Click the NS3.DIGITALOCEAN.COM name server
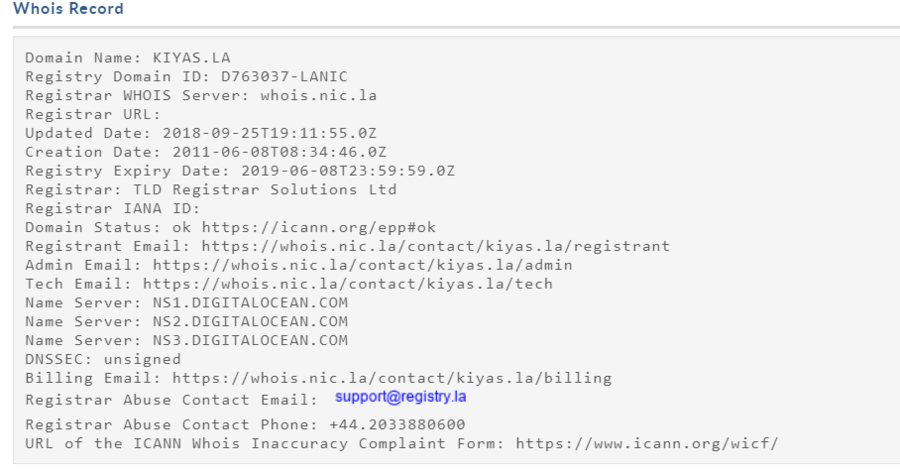Screen dimensions: 900x476 point(240,340)
